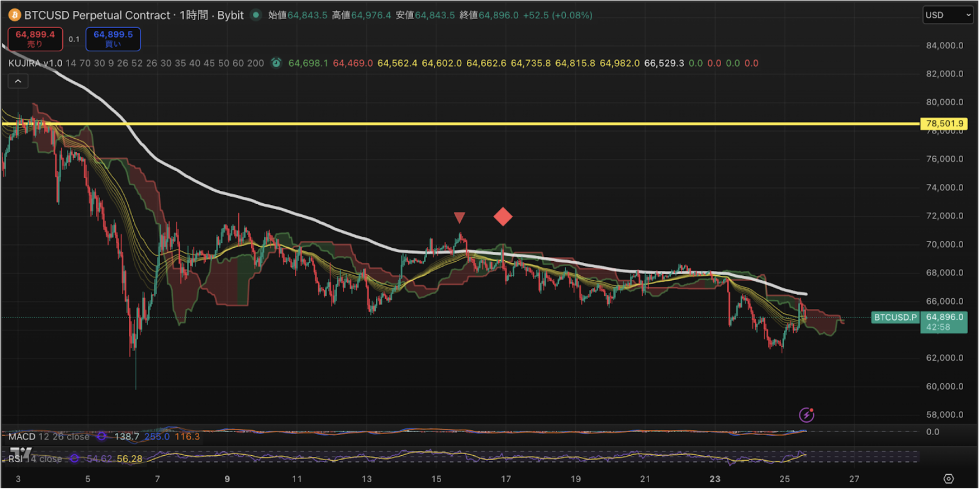The width and height of the screenshot is (980, 491).
Task: Click the red down-triangle signal marker
Action: 459,218
